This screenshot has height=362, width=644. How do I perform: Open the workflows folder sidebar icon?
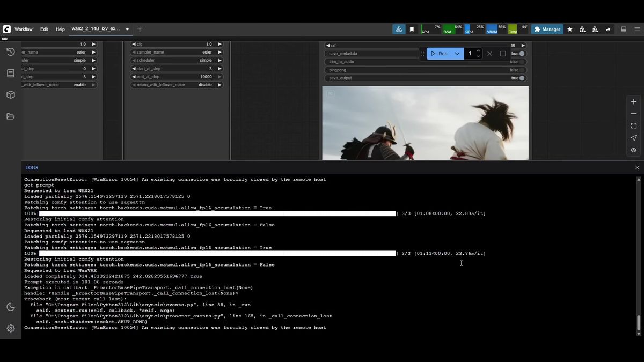(x=10, y=116)
